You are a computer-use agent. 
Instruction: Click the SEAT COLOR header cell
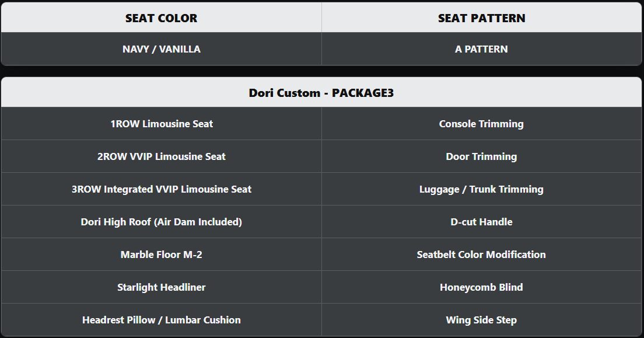[161, 18]
